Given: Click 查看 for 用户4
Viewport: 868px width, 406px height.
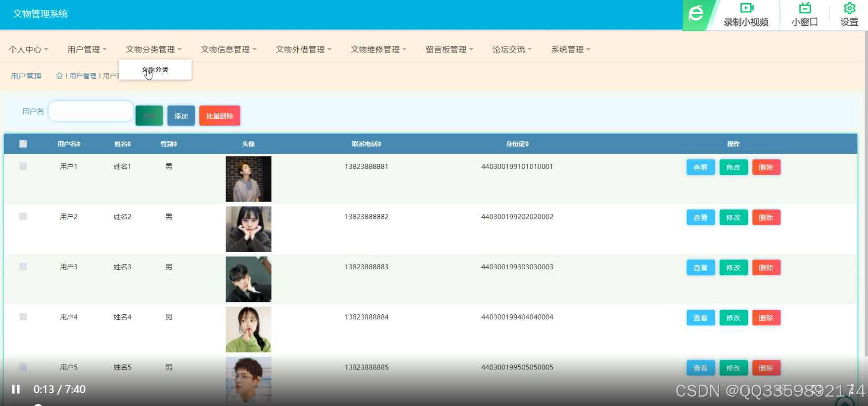Looking at the screenshot, I should 700,318.
